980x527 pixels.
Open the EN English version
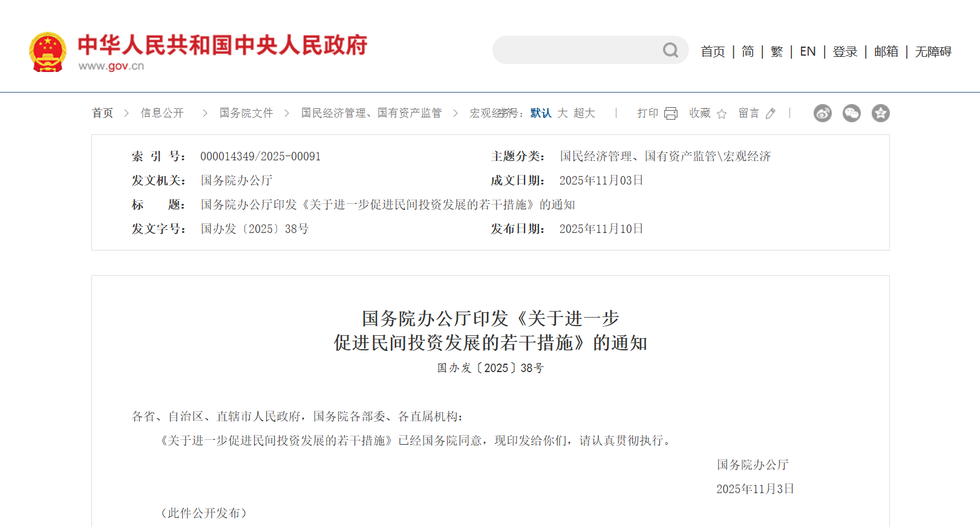point(808,52)
